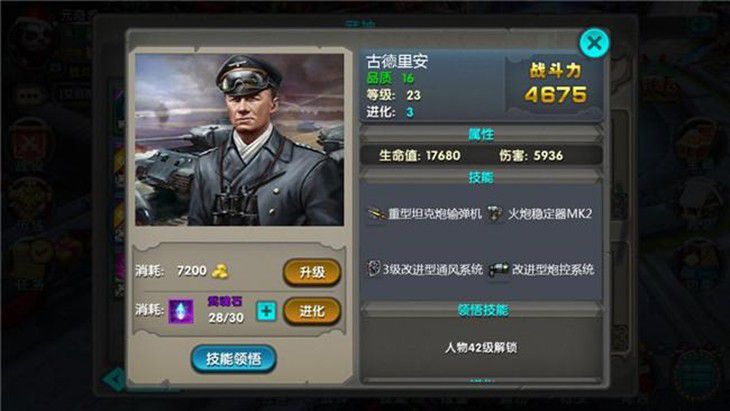Click the 人物42级解锁 locked skill slot
This screenshot has height=411, width=730.
[x=481, y=348]
